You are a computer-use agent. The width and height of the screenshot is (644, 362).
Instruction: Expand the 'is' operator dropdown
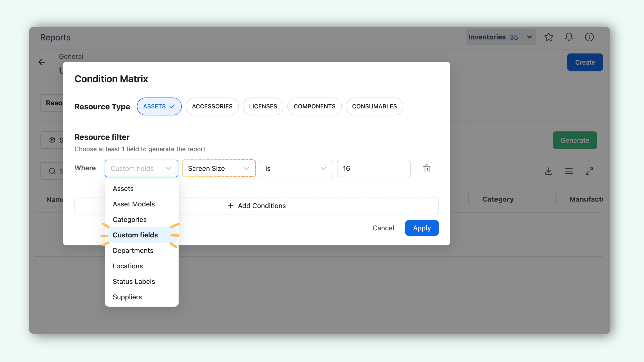coord(296,168)
